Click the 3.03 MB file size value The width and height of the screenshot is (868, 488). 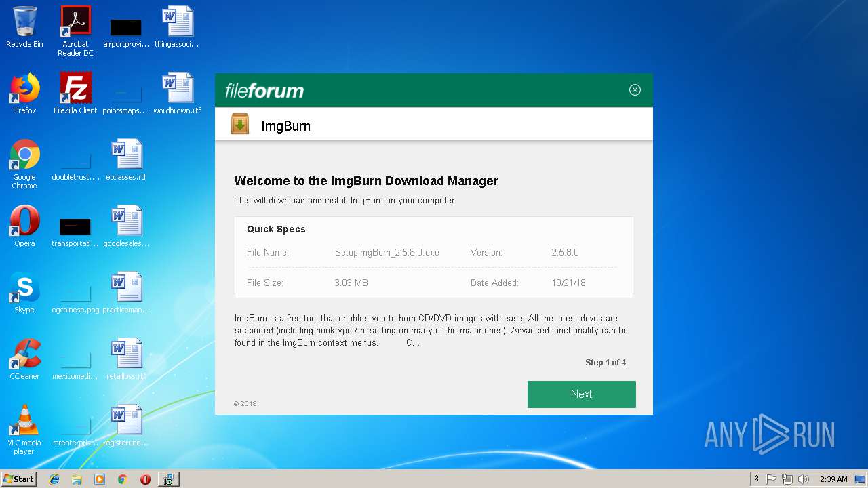[x=351, y=283]
